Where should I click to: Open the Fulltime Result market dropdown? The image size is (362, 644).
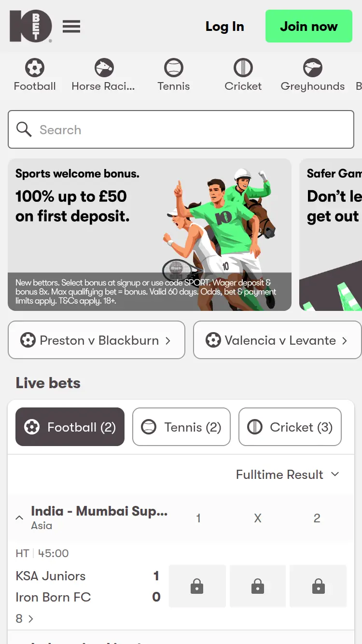[287, 475]
